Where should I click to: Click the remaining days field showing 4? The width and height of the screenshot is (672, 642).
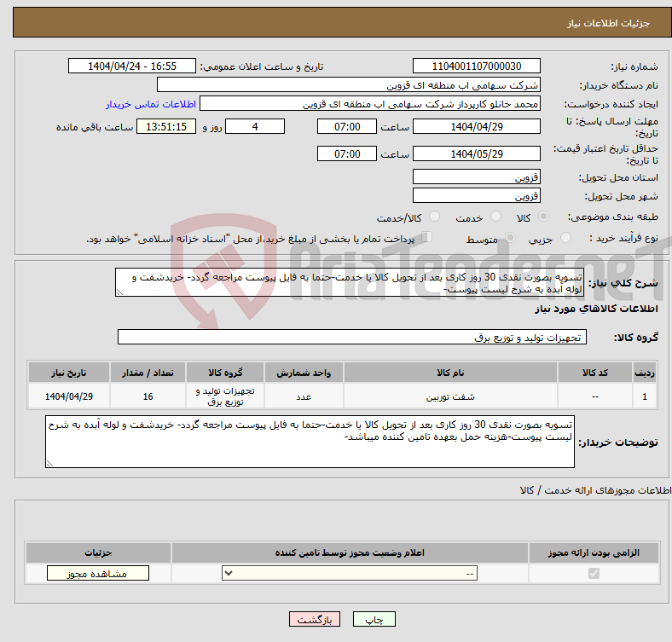click(x=255, y=126)
